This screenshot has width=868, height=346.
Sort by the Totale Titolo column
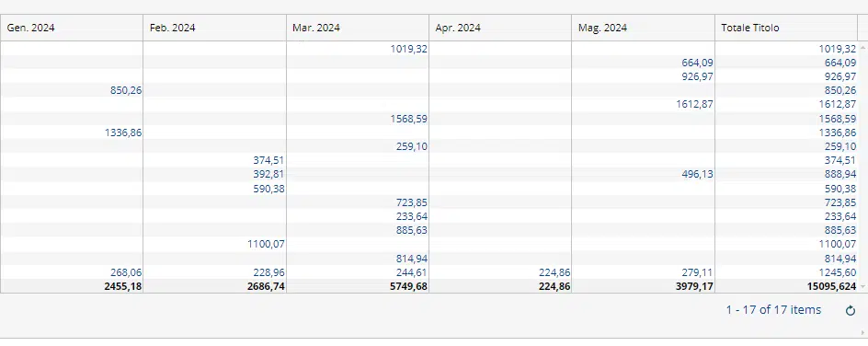coord(750,28)
